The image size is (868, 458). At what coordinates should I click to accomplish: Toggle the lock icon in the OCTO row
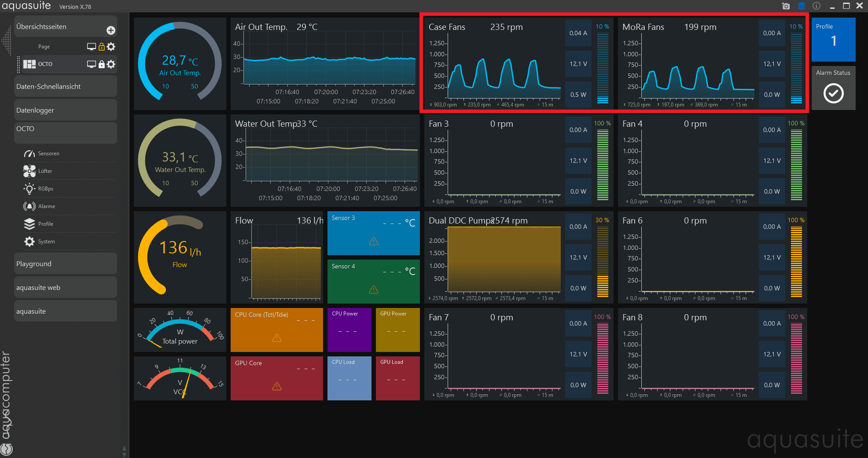[x=102, y=64]
